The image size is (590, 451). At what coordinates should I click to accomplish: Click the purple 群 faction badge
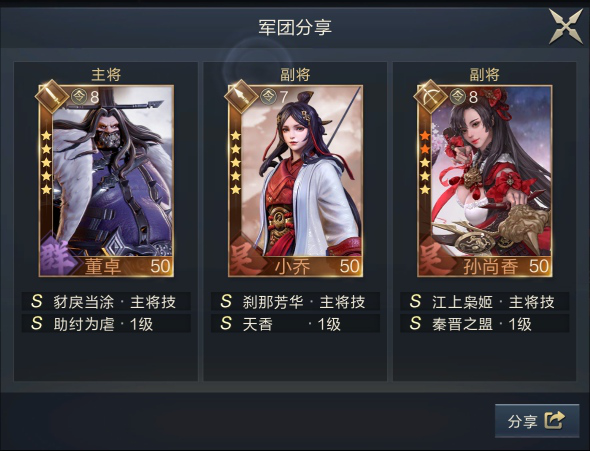pos(58,257)
